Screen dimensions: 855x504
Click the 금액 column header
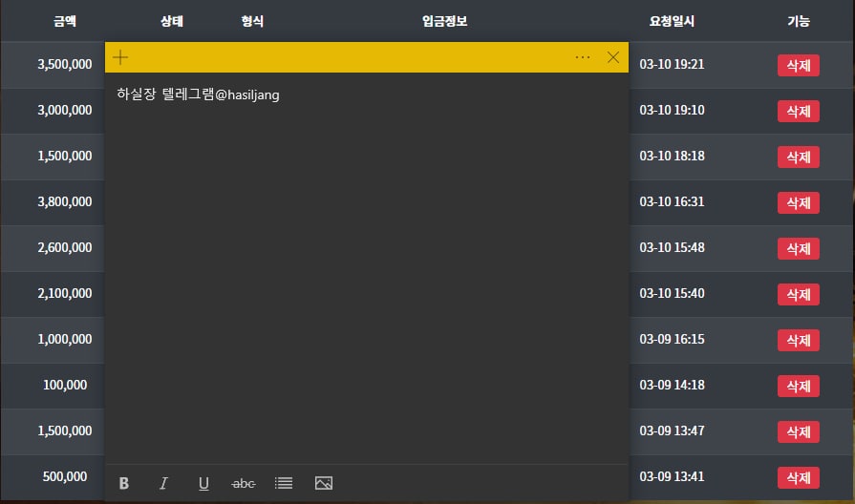65,21
